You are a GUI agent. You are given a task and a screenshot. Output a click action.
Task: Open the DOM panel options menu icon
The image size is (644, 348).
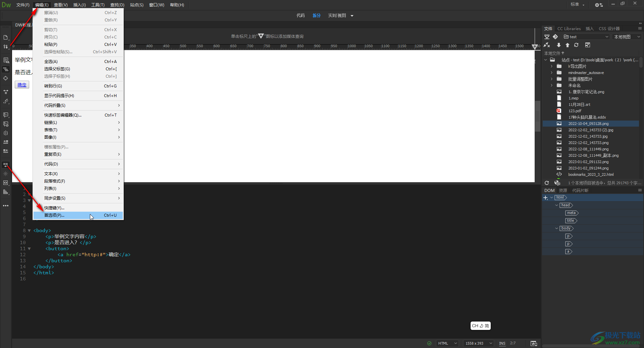click(640, 190)
